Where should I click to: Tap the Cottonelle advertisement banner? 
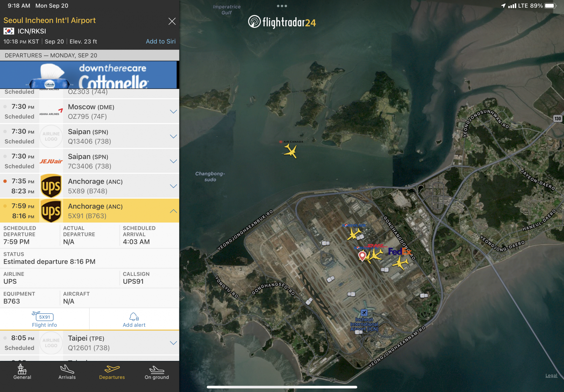coord(89,75)
